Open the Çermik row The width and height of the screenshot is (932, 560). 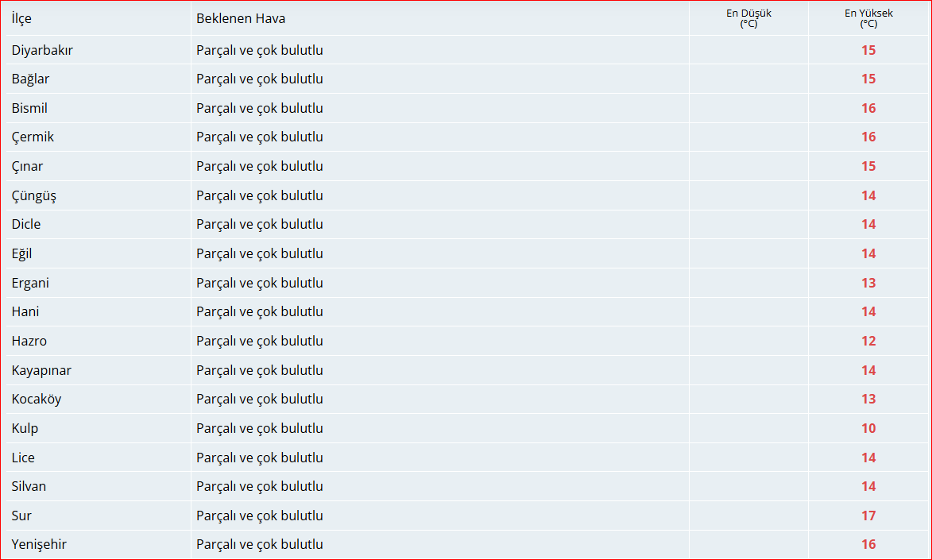[466, 137]
